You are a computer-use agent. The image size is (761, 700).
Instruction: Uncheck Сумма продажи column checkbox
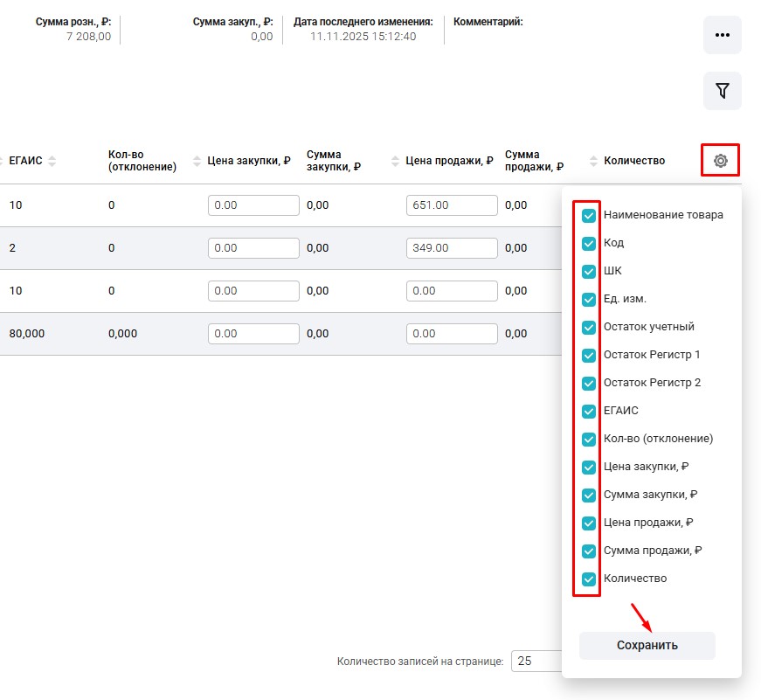point(589,551)
